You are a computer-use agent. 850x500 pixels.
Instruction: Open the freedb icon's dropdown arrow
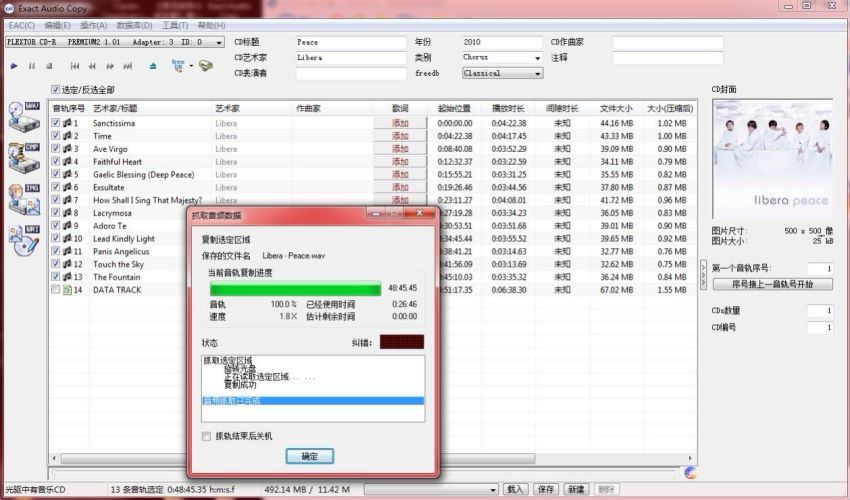point(191,66)
